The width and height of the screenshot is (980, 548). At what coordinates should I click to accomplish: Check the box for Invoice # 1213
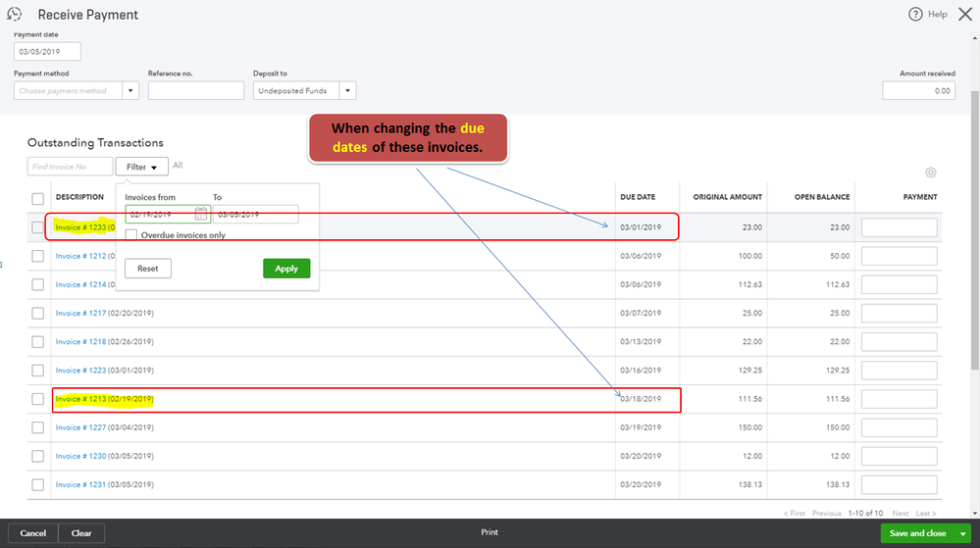tap(37, 399)
